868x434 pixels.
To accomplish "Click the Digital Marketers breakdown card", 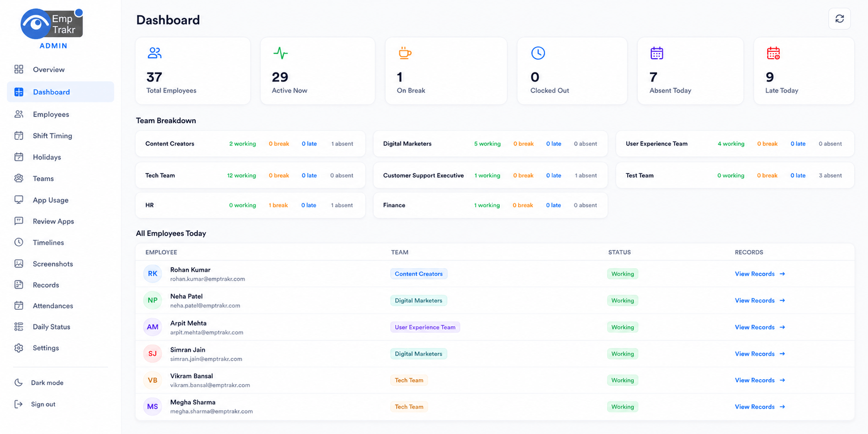I will pyautogui.click(x=490, y=144).
